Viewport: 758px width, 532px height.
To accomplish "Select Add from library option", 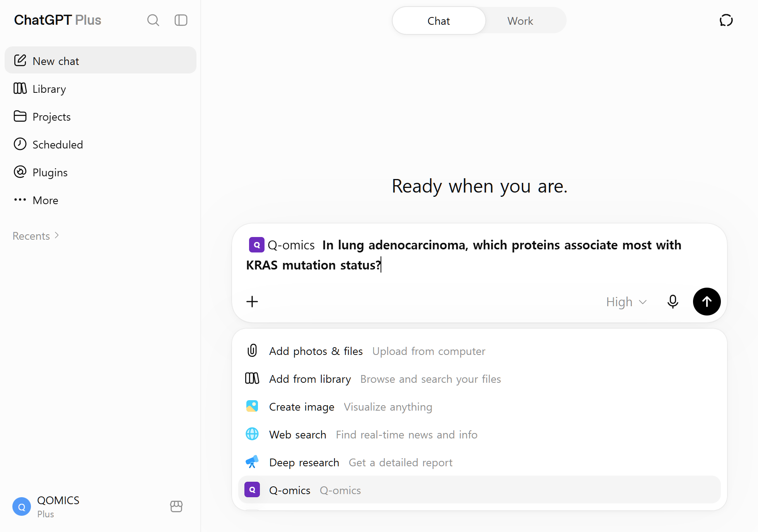I will pos(480,379).
